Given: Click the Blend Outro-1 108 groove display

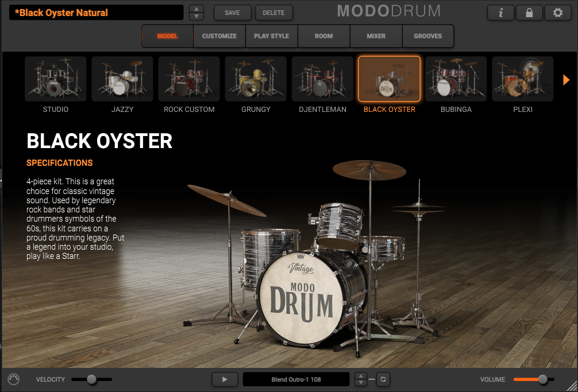Looking at the screenshot, I should [x=296, y=379].
